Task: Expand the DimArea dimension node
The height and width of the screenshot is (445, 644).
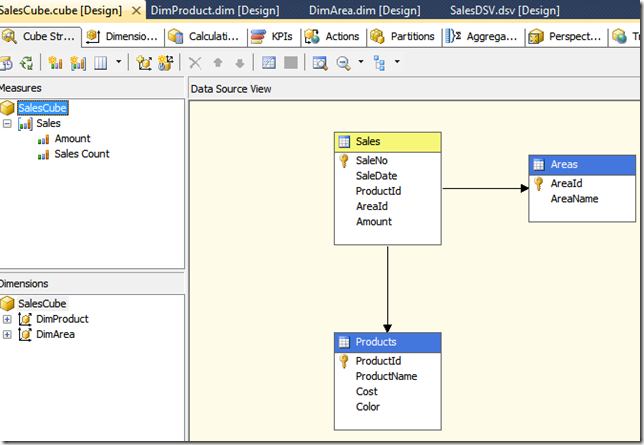Action: [x=8, y=334]
